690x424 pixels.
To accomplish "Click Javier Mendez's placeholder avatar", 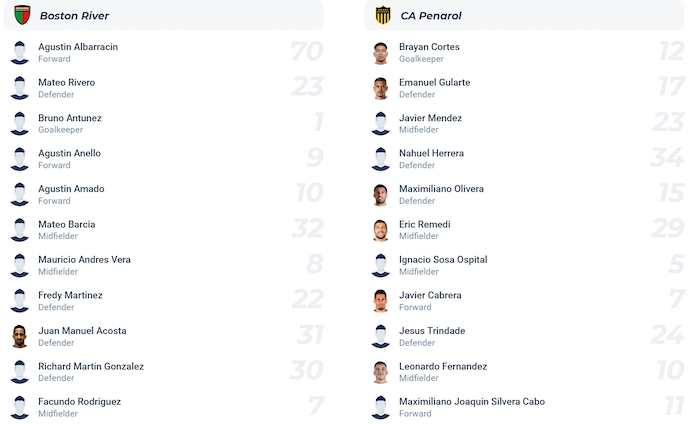I will pyautogui.click(x=380, y=124).
